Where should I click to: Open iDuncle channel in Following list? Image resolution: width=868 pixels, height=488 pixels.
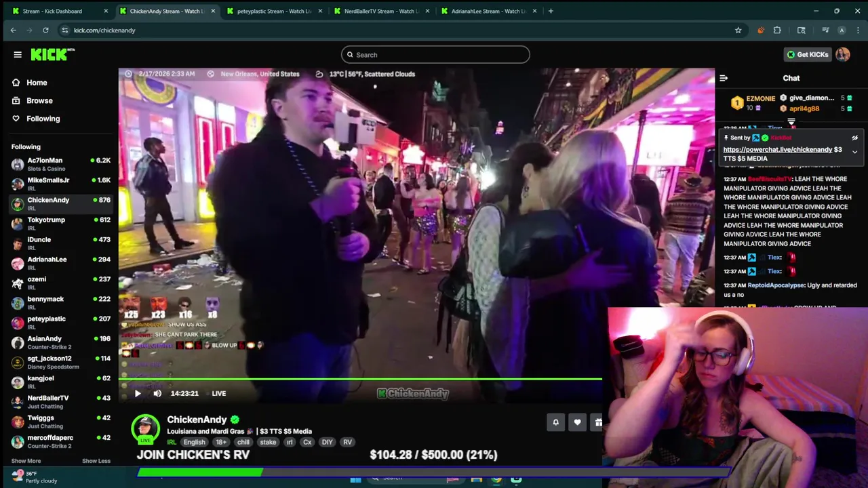pos(60,243)
